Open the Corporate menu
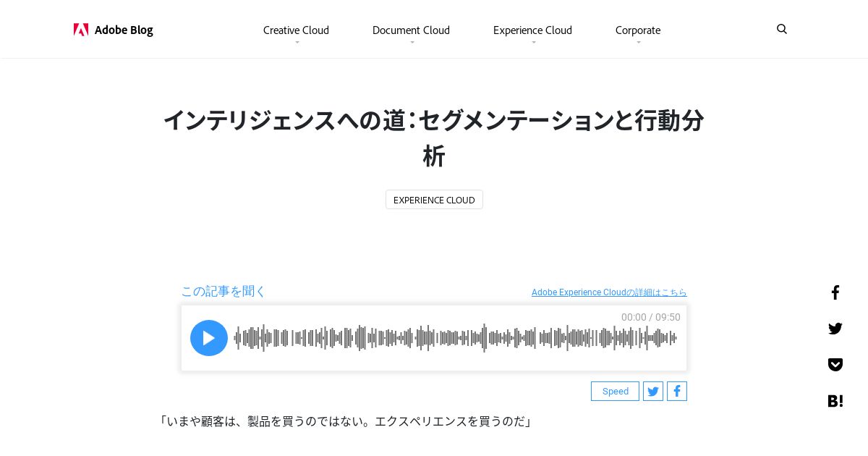 pos(638,30)
